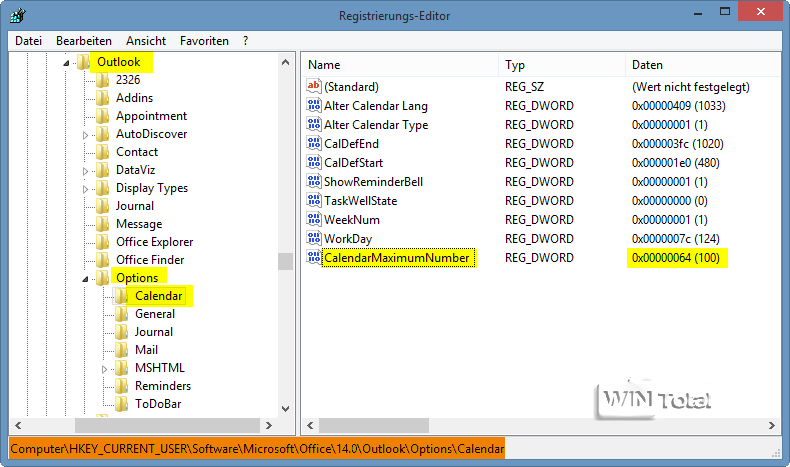Viewport: 790px width, 467px height.
Task: Click the tree pane vertical scrollbar thumb
Action: [286, 261]
